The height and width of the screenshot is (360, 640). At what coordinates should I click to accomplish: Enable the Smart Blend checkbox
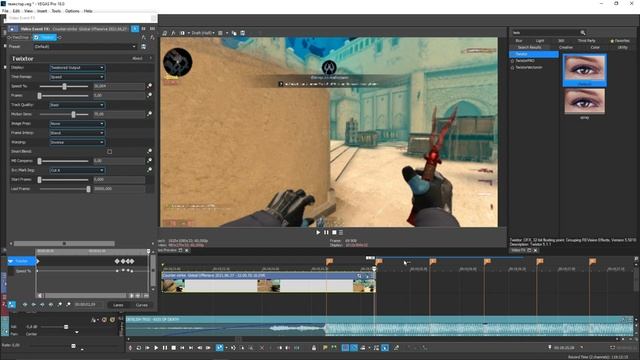pyautogui.click(x=109, y=151)
